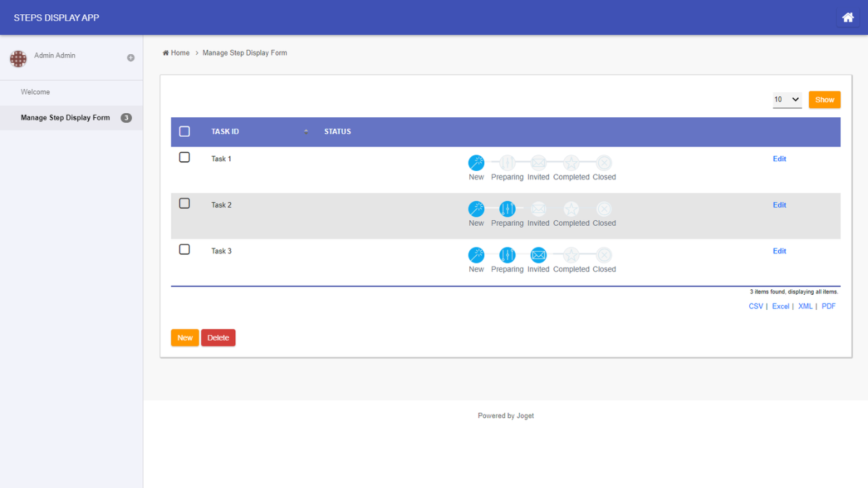Image resolution: width=868 pixels, height=488 pixels.
Task: Click Task 1's New step icon
Action: (x=477, y=163)
